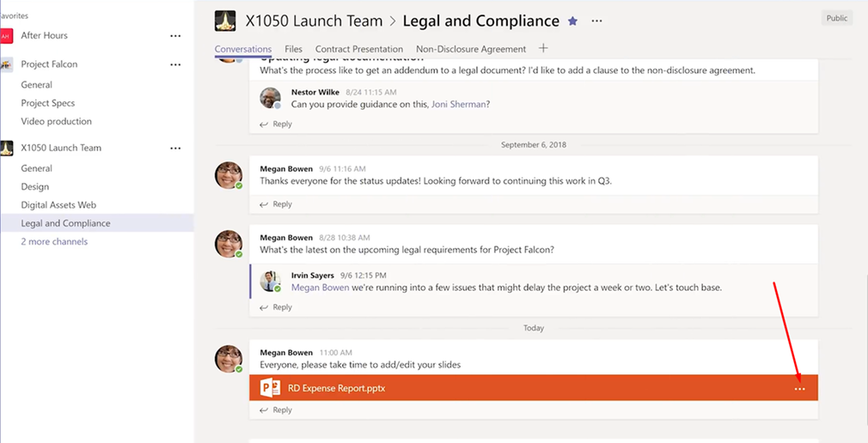
Task: Click the Everyone, please take time message text
Action: pyautogui.click(x=360, y=365)
